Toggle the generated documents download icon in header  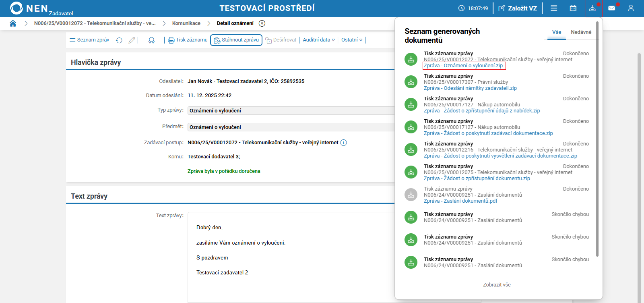pyautogui.click(x=592, y=8)
